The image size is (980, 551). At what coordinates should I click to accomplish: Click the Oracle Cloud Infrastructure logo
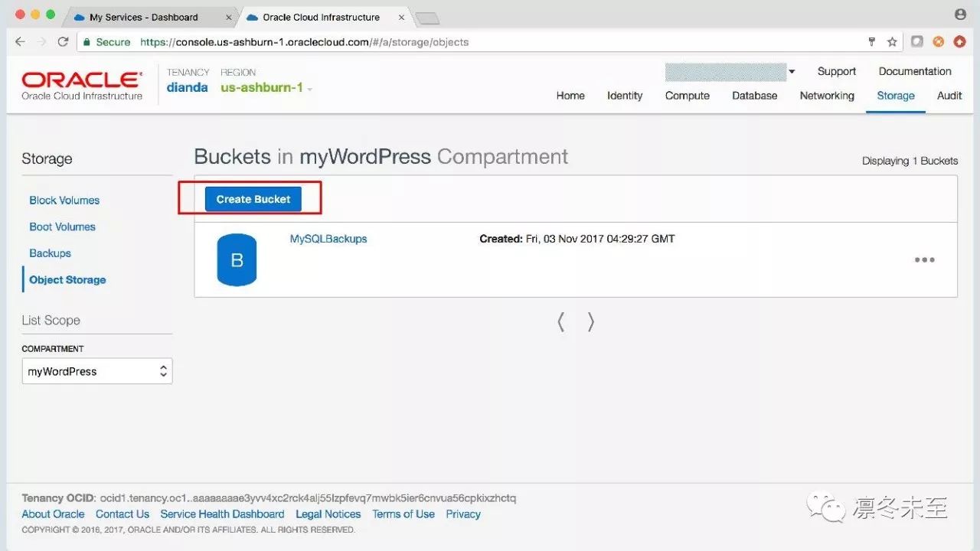coord(82,86)
